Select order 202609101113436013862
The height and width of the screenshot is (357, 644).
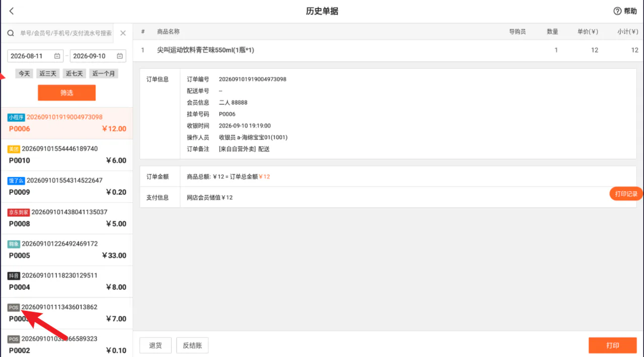67,313
